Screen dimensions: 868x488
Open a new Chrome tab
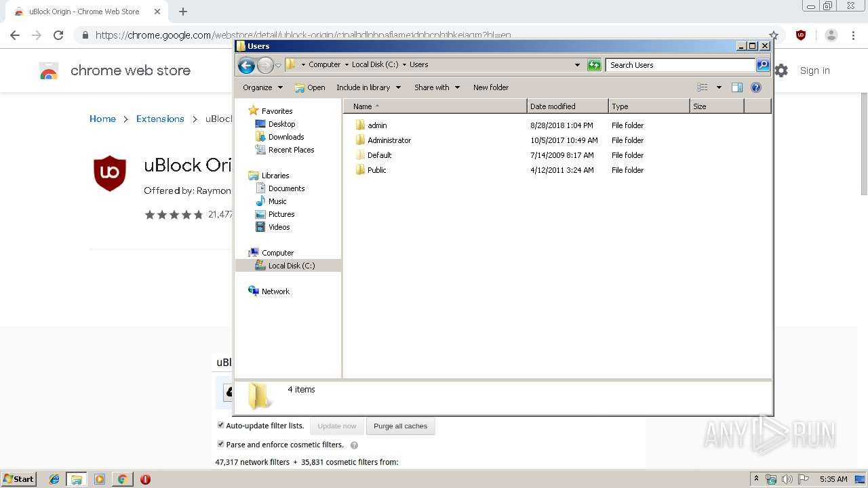click(183, 12)
